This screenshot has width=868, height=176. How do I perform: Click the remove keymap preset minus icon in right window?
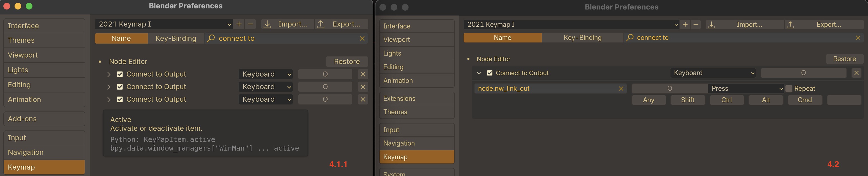695,25
